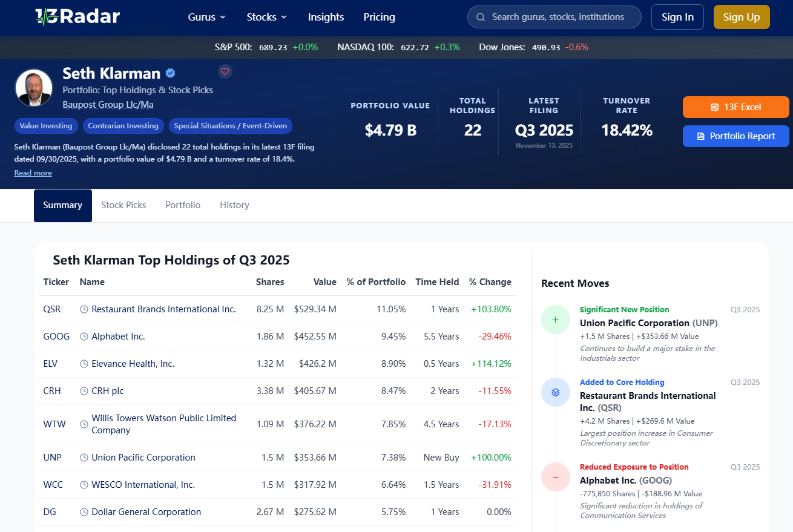Image resolution: width=793 pixels, height=532 pixels.
Task: Click the red minus icon for Alphabet move
Action: coord(556,477)
